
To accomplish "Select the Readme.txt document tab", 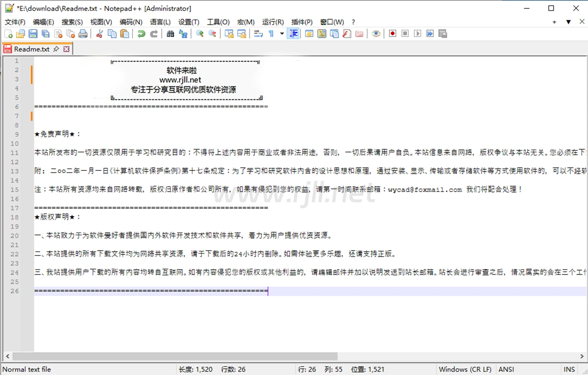I will pyautogui.click(x=32, y=49).
